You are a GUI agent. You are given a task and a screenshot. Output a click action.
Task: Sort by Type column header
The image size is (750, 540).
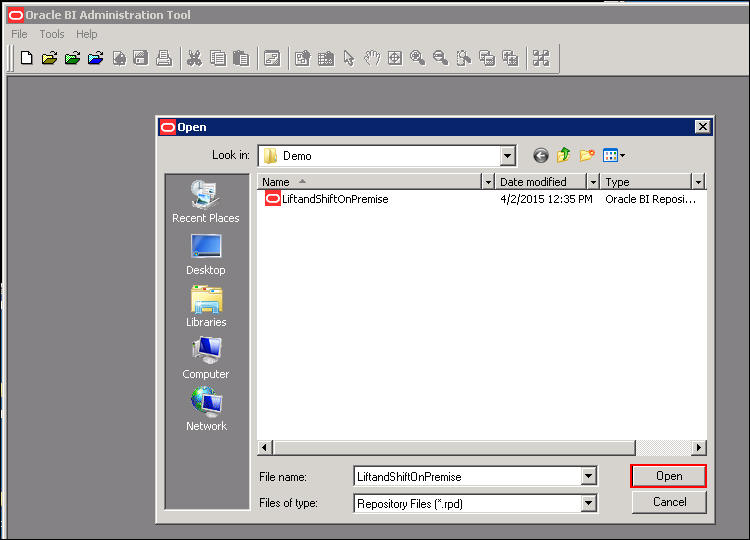646,182
